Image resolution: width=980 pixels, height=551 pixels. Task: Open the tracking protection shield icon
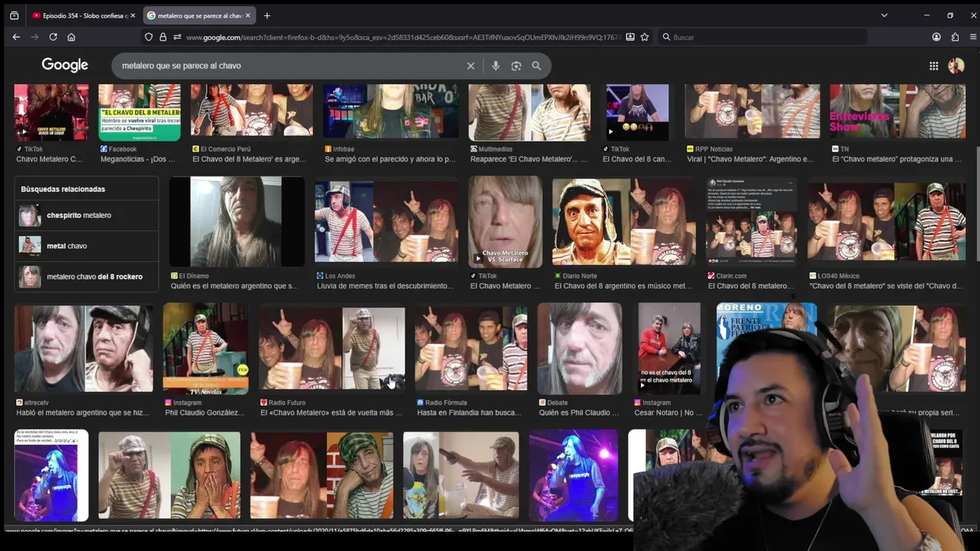[149, 37]
